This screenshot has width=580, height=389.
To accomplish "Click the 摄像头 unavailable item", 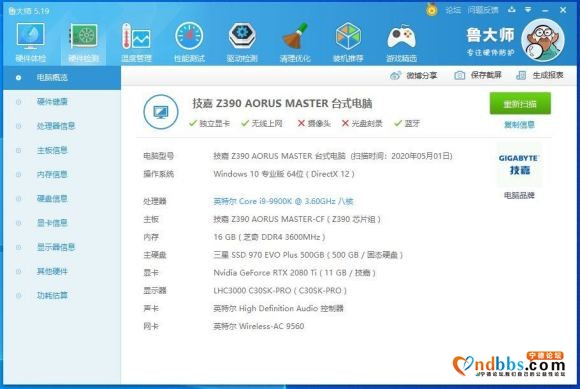I will tap(314, 124).
